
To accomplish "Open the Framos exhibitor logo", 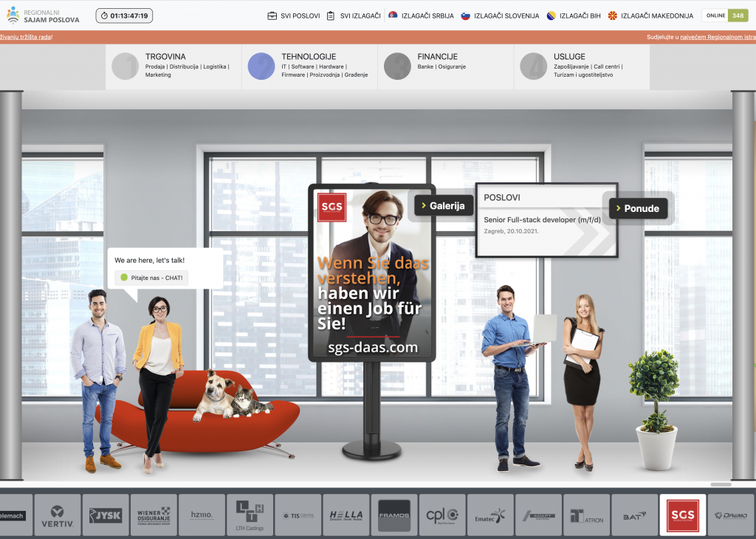I will 394,515.
